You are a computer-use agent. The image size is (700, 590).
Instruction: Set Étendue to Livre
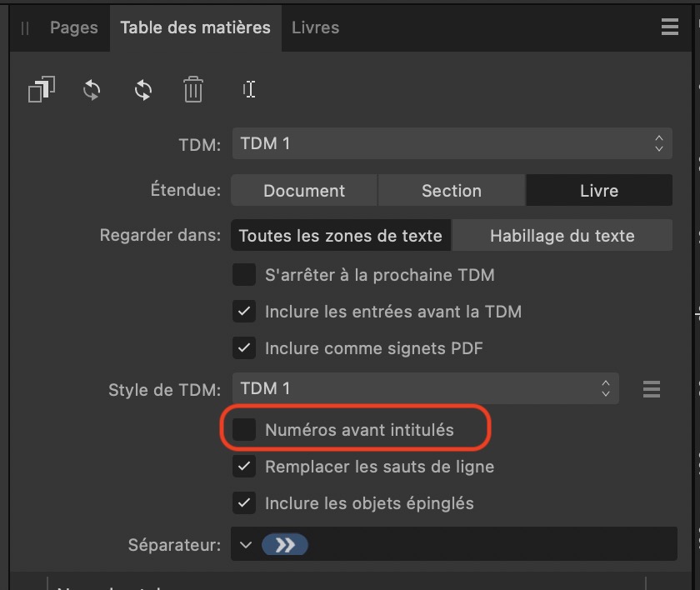pyautogui.click(x=599, y=191)
